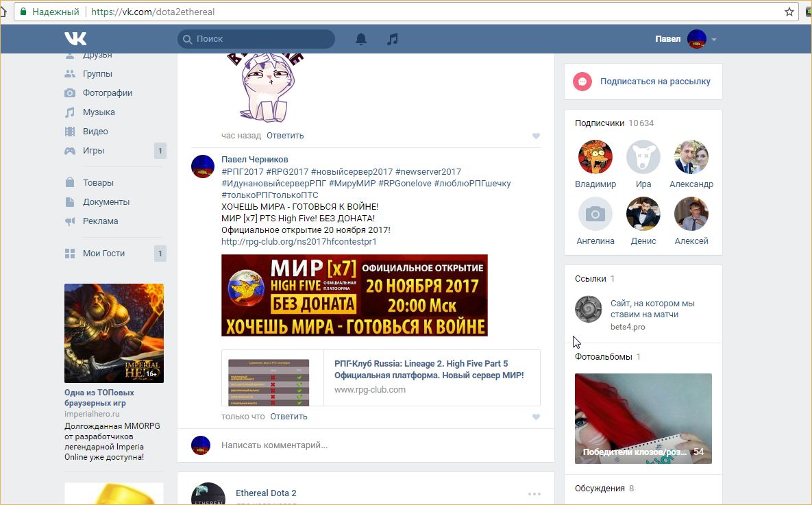
Task: Open Подписчики 10 634 list
Action: click(614, 123)
